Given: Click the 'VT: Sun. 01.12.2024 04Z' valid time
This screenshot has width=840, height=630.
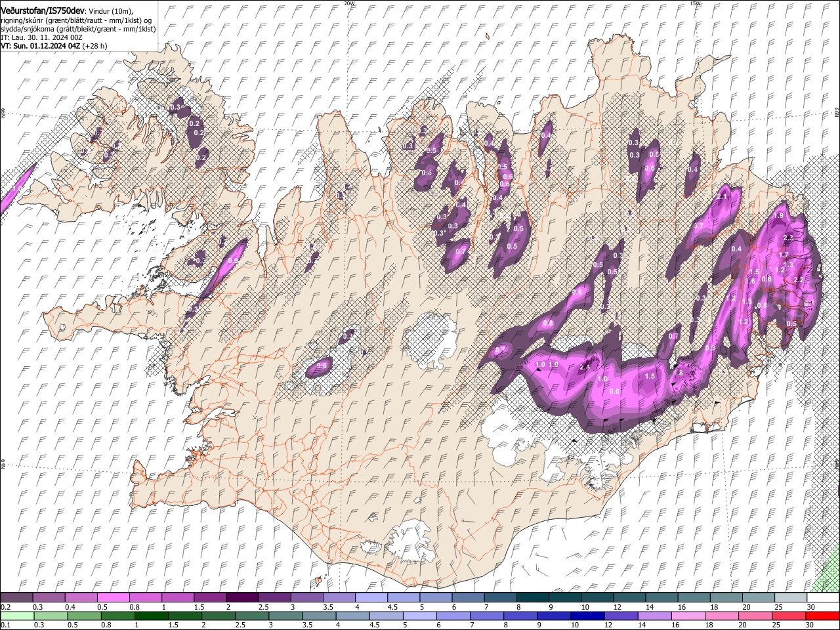Looking at the screenshot, I should pos(41,46).
